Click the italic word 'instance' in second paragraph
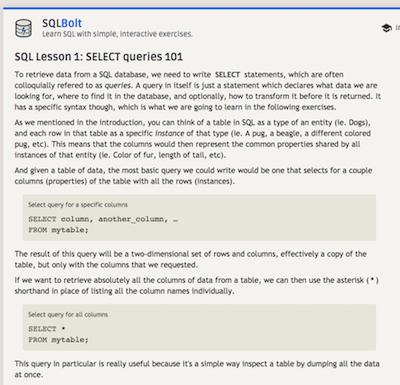400x385 pixels. (x=169, y=133)
